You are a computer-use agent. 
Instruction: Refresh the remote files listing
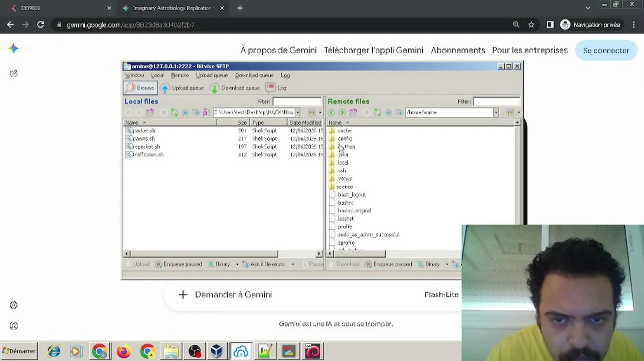(378, 112)
